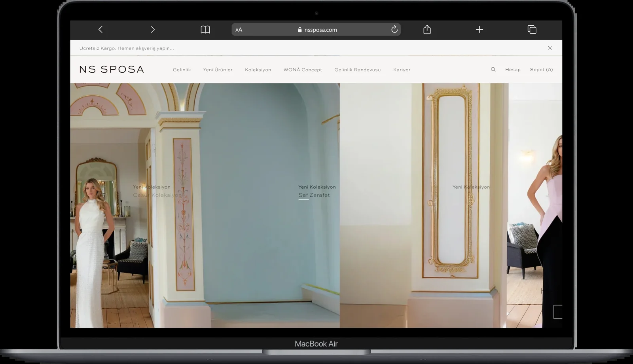The width and height of the screenshot is (633, 364).
Task: Open the site search magnifier icon
Action: pos(493,69)
